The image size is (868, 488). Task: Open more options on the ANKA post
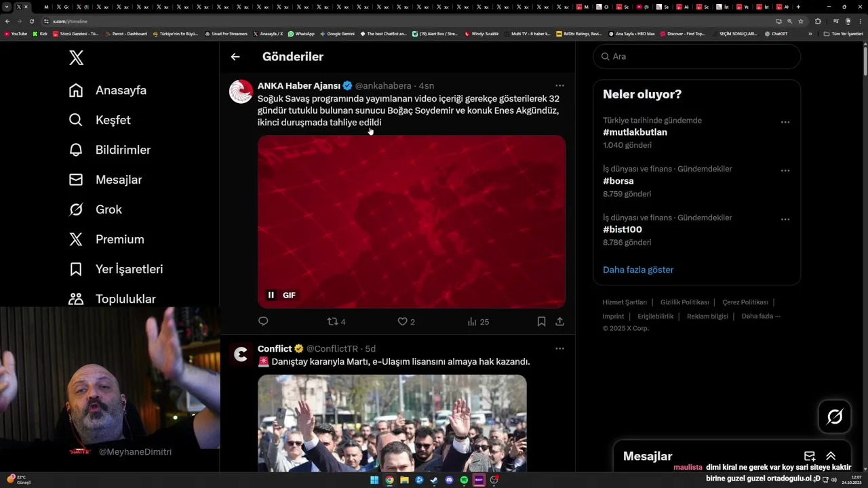coord(559,85)
